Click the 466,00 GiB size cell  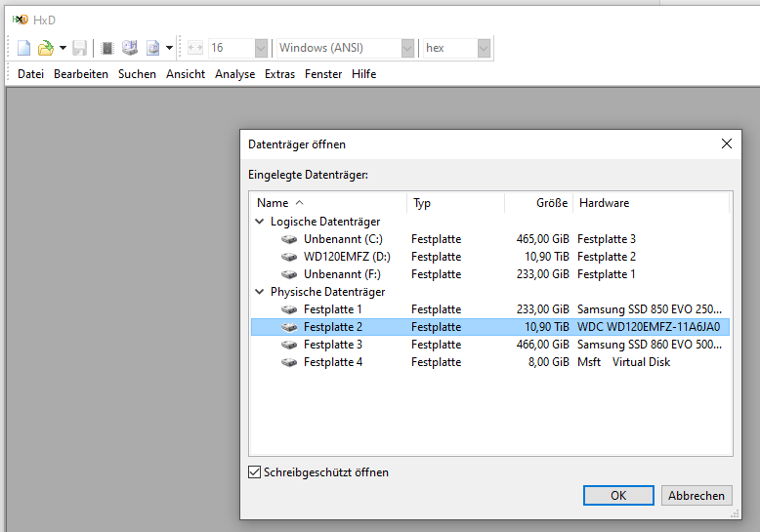pos(542,345)
